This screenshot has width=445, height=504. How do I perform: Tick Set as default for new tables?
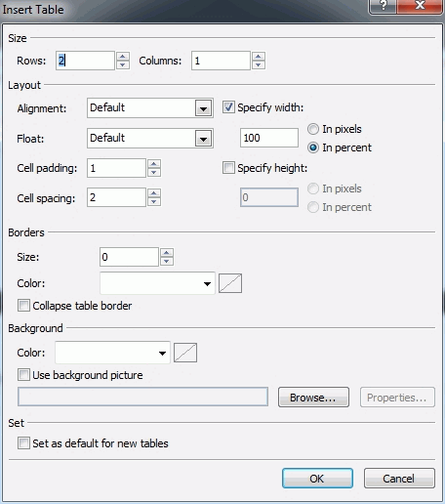click(23, 443)
